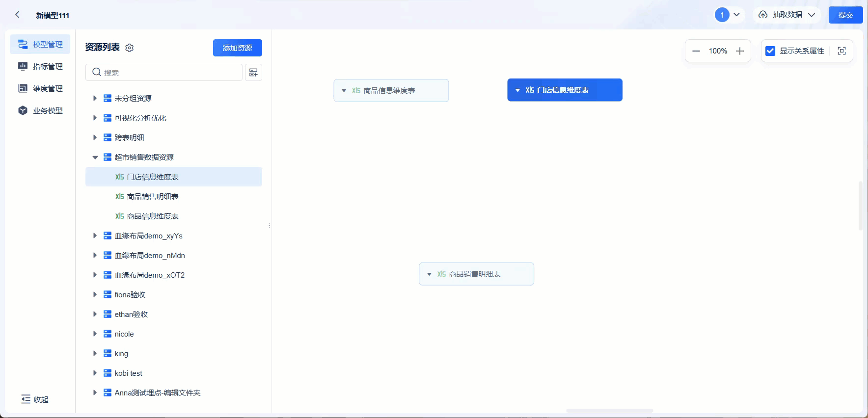Click the 收起 collapse label

click(x=41, y=399)
